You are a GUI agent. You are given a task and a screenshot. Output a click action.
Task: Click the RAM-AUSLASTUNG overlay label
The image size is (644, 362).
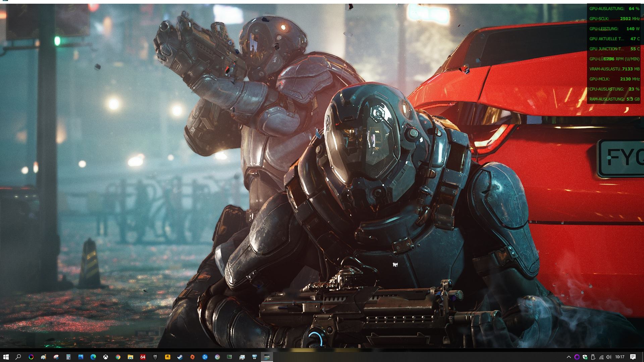click(607, 99)
